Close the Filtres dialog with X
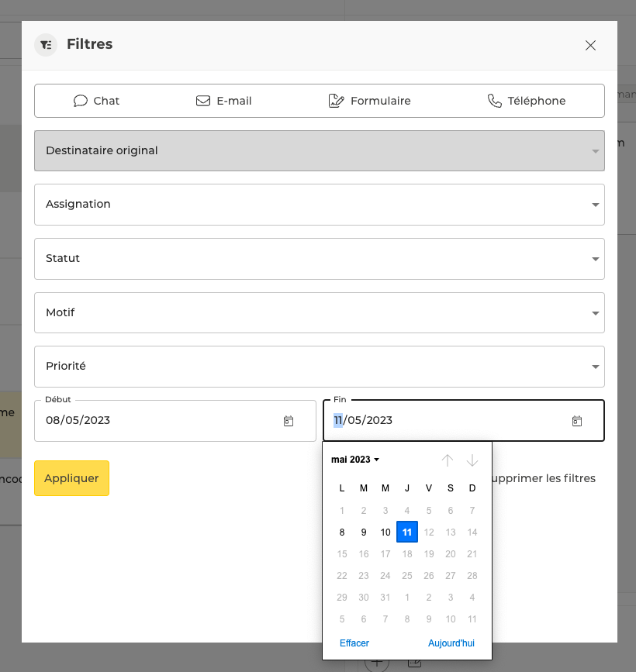The image size is (636, 672). click(x=590, y=46)
